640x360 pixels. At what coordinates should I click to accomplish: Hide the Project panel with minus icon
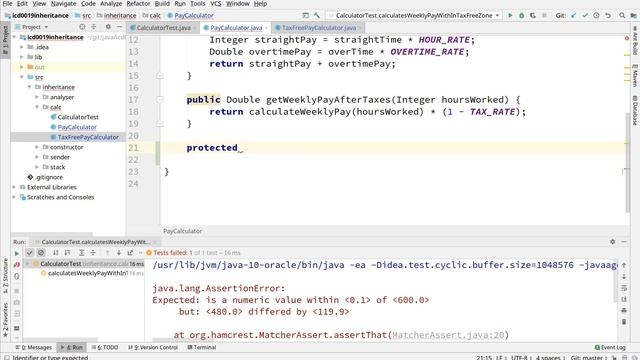tap(120, 27)
